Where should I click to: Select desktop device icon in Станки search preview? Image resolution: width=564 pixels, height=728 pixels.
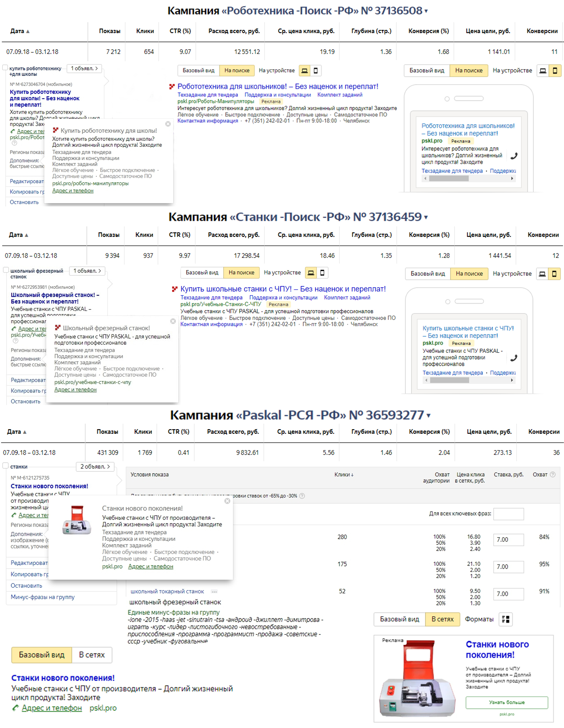[x=311, y=273]
